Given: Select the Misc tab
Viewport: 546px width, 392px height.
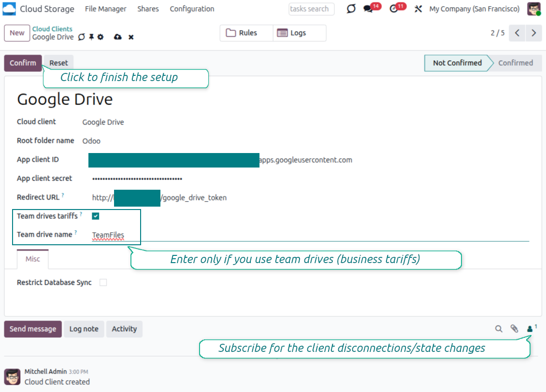Looking at the screenshot, I should pos(33,259).
